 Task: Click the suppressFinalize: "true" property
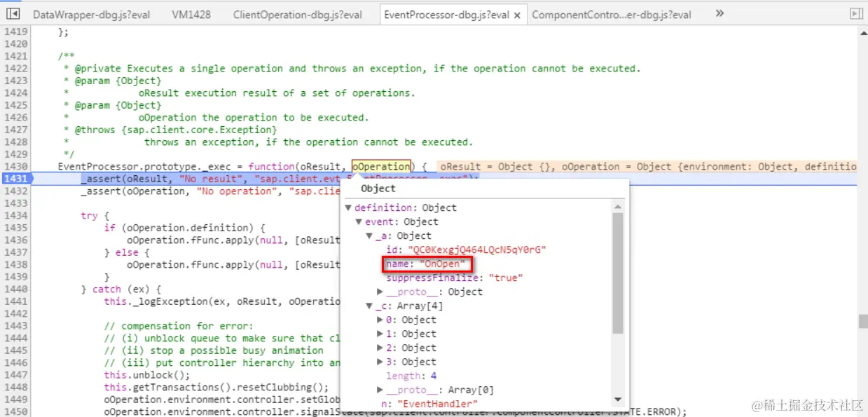(455, 278)
